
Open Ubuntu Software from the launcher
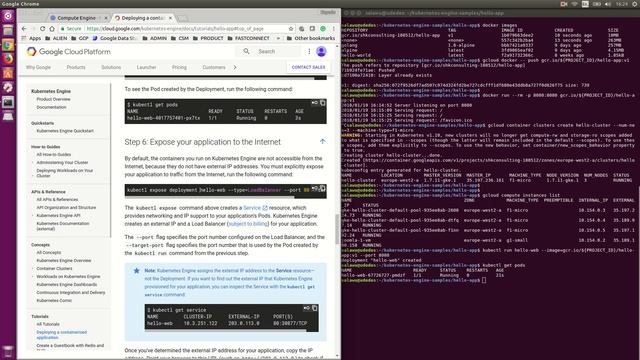coord(8,73)
